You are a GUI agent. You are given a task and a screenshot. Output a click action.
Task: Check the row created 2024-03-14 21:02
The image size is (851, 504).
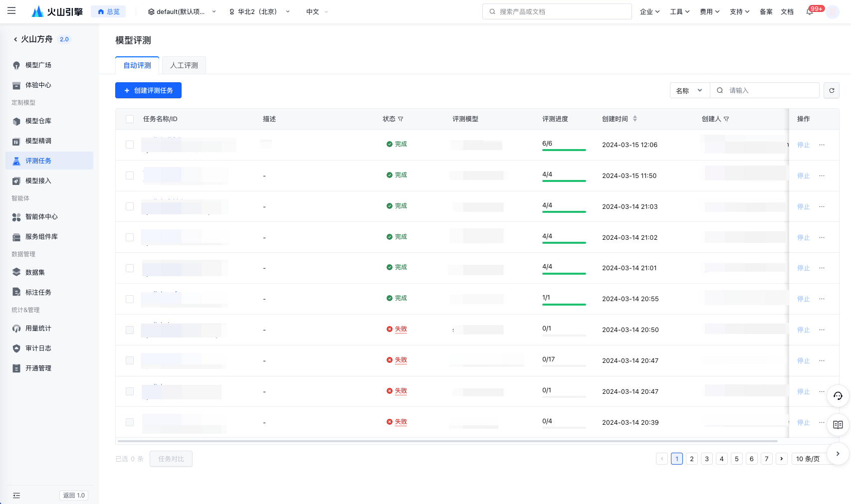coord(130,237)
